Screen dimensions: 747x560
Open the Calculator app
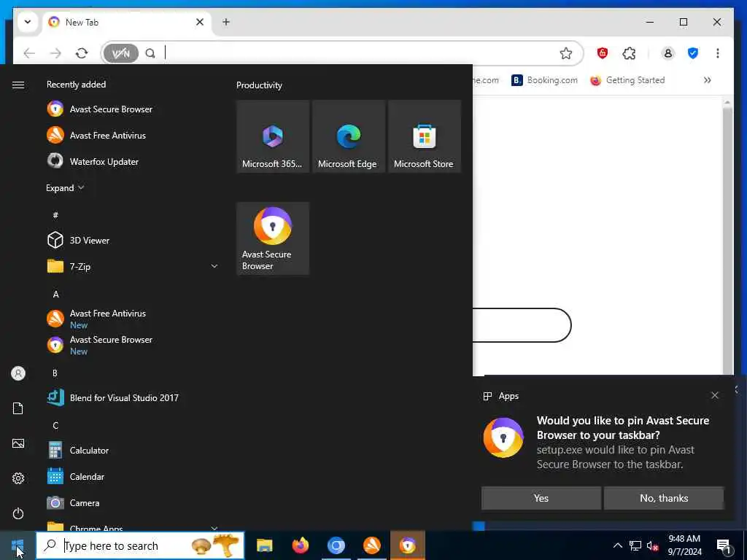133,450
